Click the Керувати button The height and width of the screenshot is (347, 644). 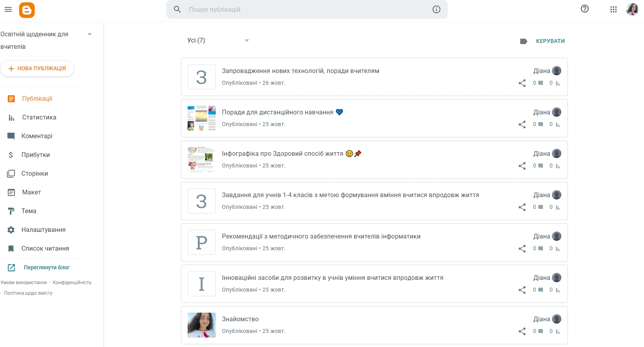point(550,41)
